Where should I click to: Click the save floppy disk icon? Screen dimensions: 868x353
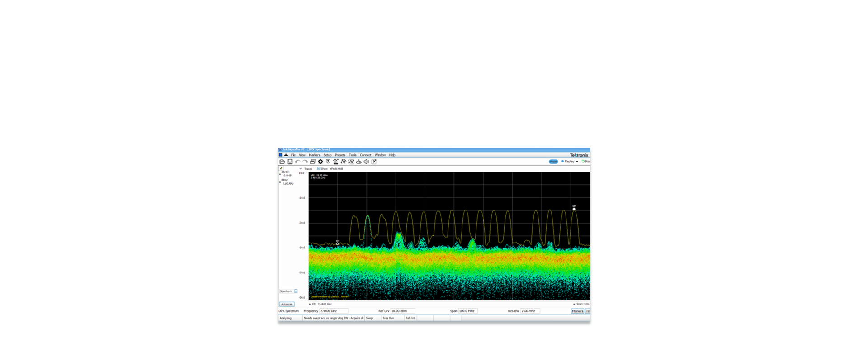point(290,162)
